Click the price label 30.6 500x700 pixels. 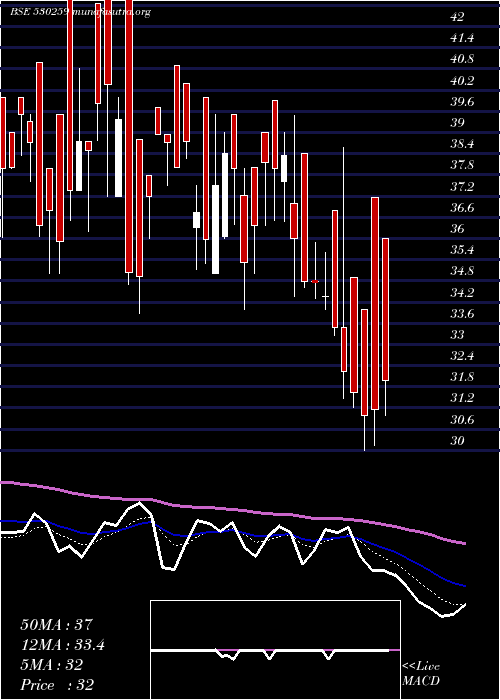462,420
